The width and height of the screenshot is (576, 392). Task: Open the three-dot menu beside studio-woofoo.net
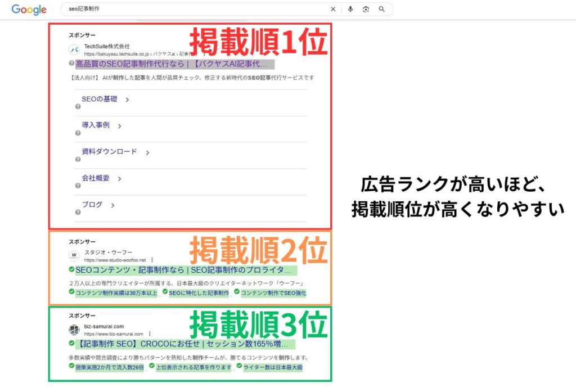pyautogui.click(x=152, y=260)
